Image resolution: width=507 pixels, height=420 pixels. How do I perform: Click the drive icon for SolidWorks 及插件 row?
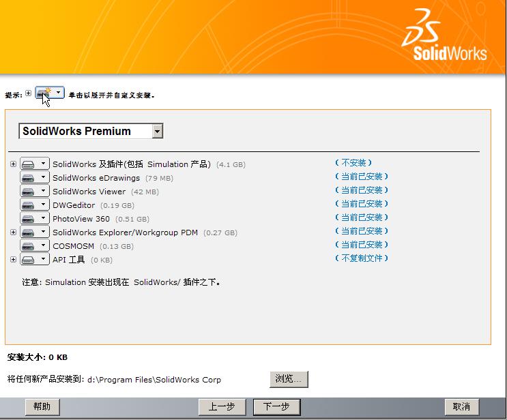28,164
